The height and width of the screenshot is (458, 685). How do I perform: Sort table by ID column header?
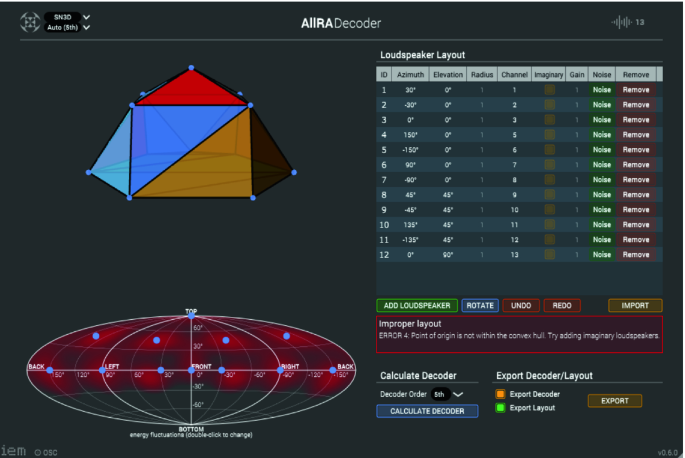[x=384, y=75]
